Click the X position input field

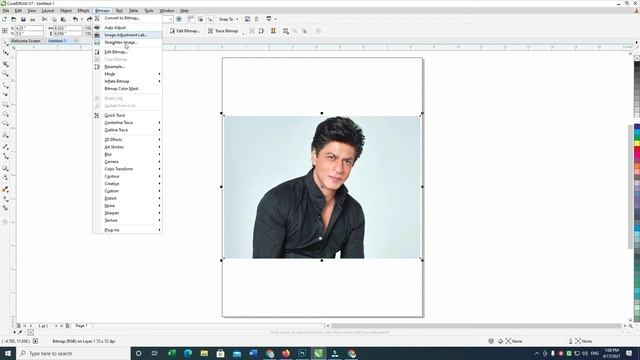point(29,28)
